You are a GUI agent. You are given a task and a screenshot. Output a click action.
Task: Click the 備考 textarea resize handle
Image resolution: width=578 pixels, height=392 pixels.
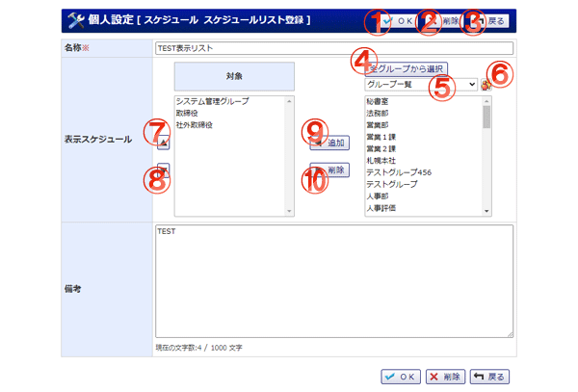[x=510, y=334]
